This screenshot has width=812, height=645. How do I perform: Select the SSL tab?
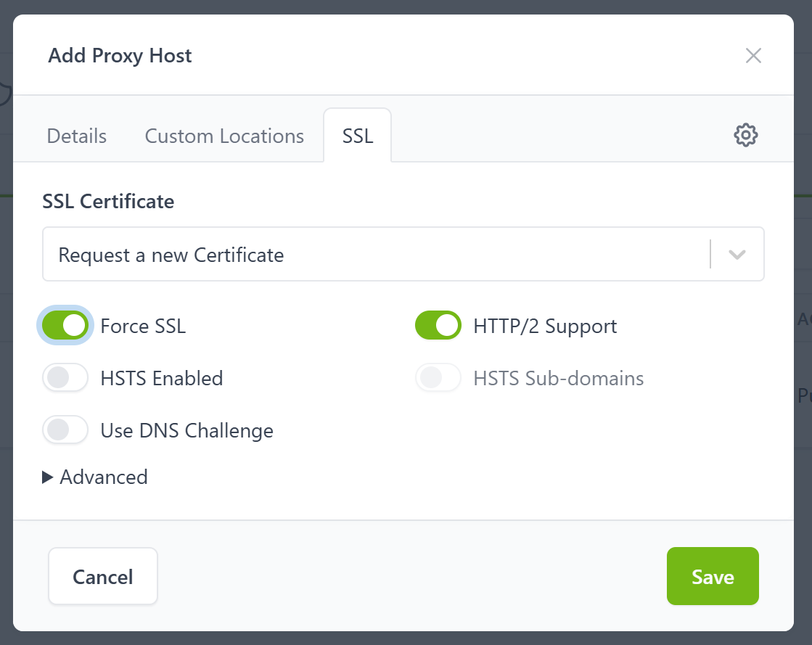tap(358, 136)
